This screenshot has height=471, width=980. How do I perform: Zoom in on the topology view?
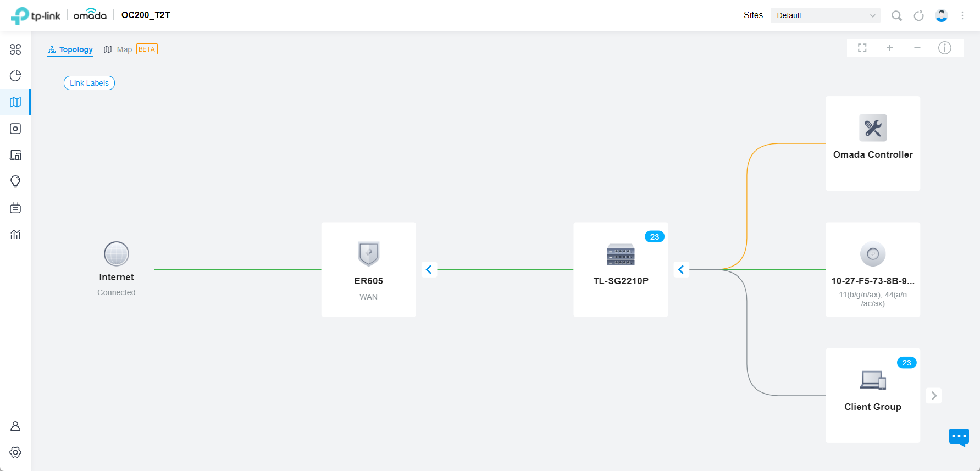point(889,48)
